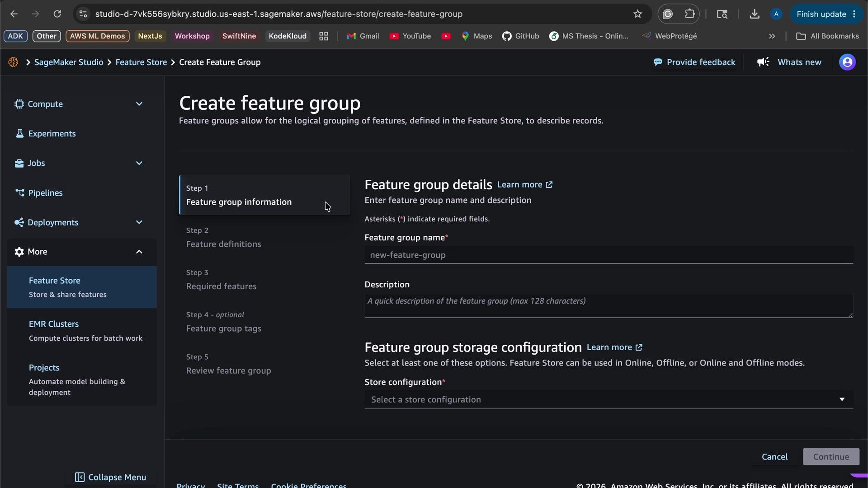Open Whats new announcements
Screen dimensions: 868x488
tap(789, 62)
